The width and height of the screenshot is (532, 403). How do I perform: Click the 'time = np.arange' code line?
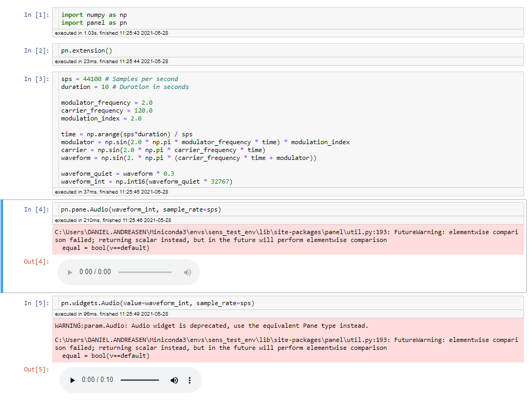(127, 134)
